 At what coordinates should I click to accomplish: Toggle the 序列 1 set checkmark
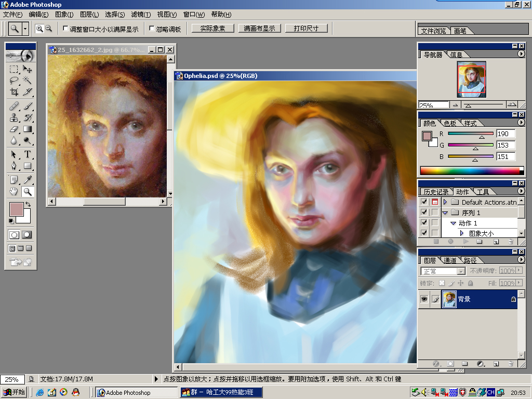pyautogui.click(x=424, y=212)
